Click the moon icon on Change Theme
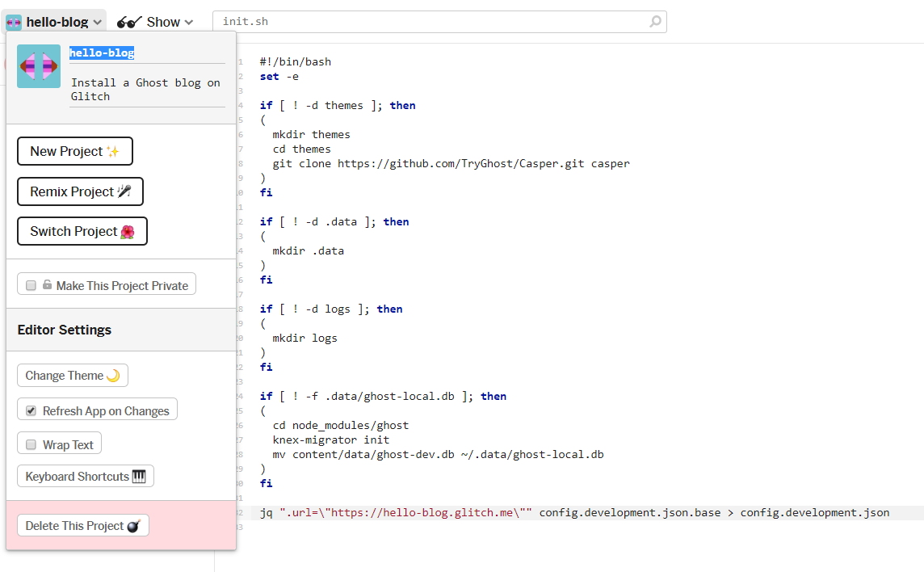Viewport: 924px width, 572px height. pyautogui.click(x=113, y=376)
